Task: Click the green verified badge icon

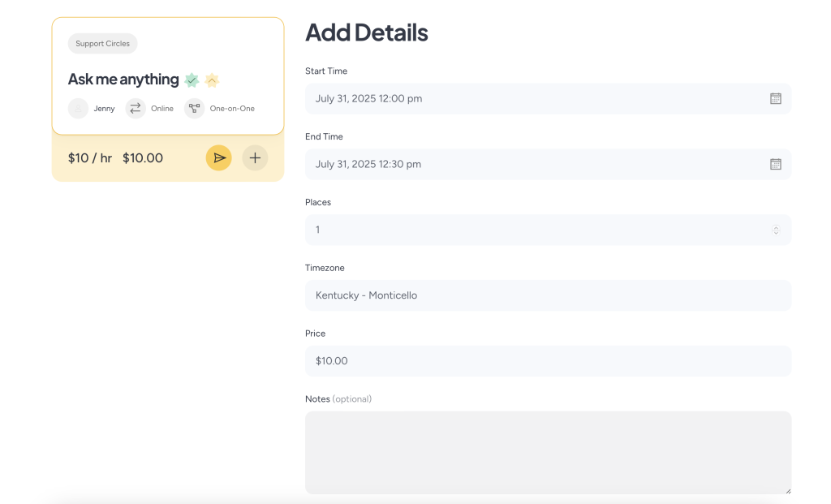Action: 192,80
